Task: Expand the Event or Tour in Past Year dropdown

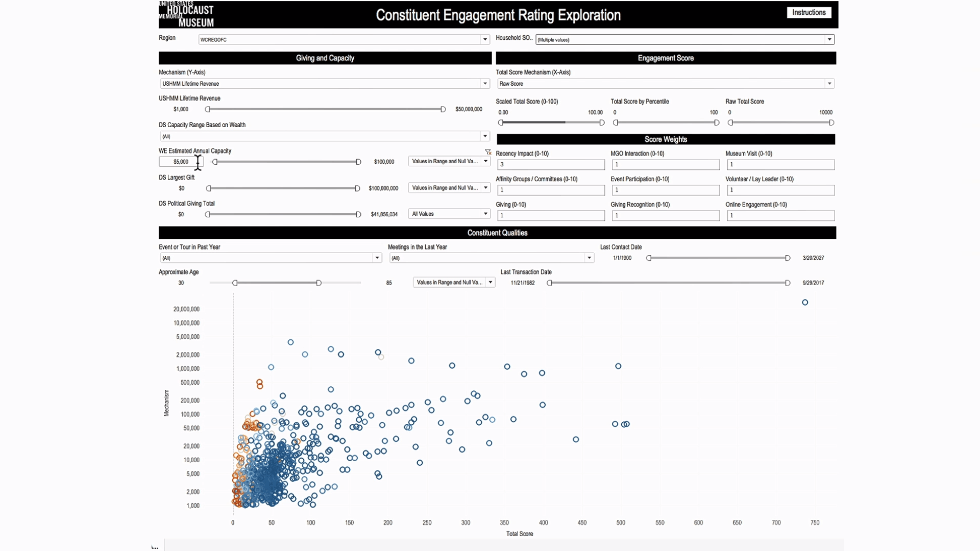Action: [377, 258]
